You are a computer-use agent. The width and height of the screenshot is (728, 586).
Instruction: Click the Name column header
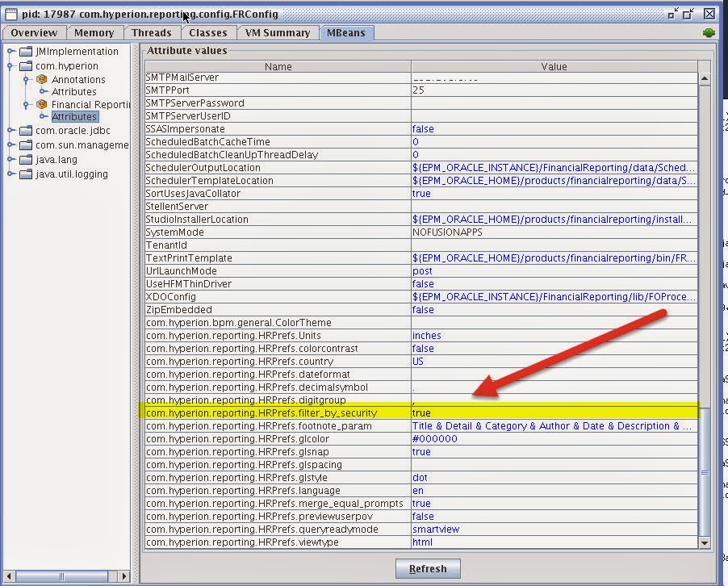coord(278,66)
